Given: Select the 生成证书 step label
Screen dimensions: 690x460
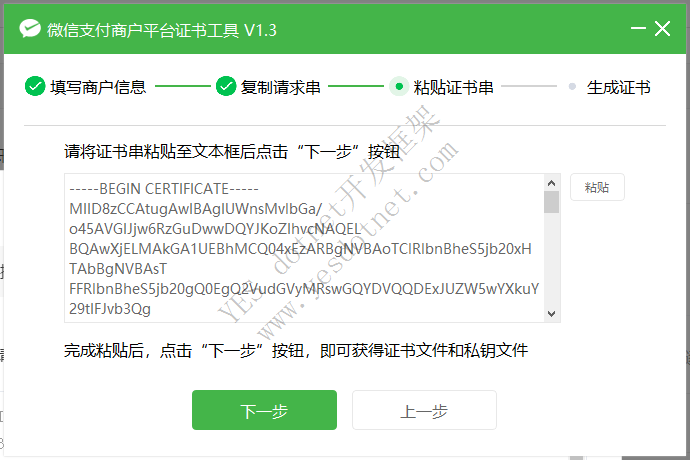Looking at the screenshot, I should pos(618,87).
